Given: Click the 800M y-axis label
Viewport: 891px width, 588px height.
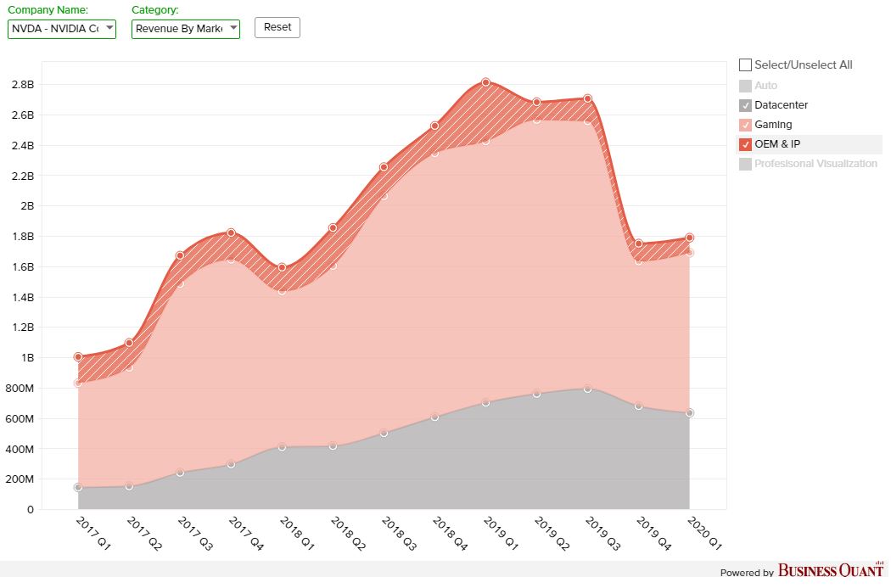Looking at the screenshot, I should point(20,389).
